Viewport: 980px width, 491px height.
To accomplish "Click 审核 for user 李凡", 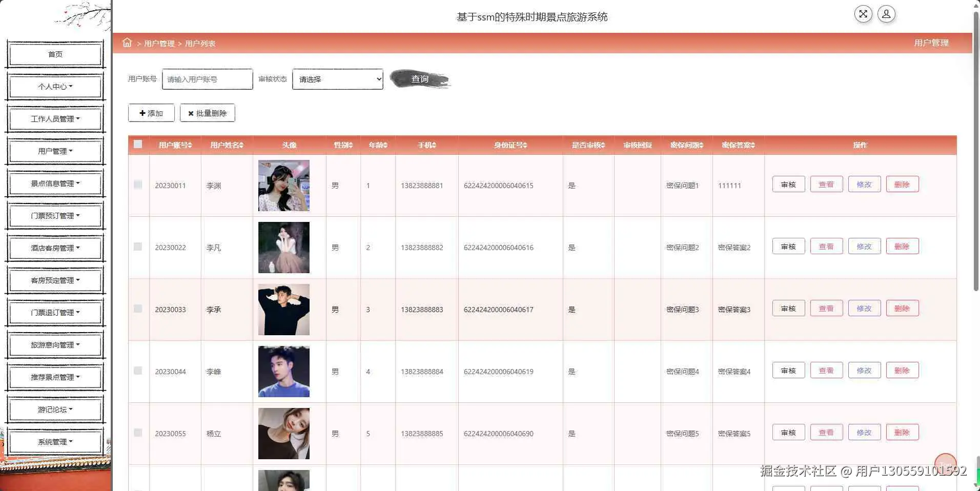I will (788, 246).
